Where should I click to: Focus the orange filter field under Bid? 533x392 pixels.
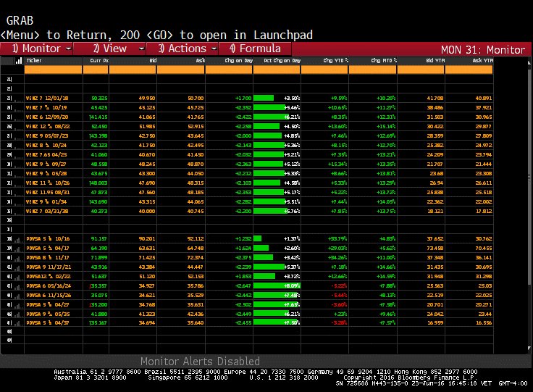click(x=133, y=70)
